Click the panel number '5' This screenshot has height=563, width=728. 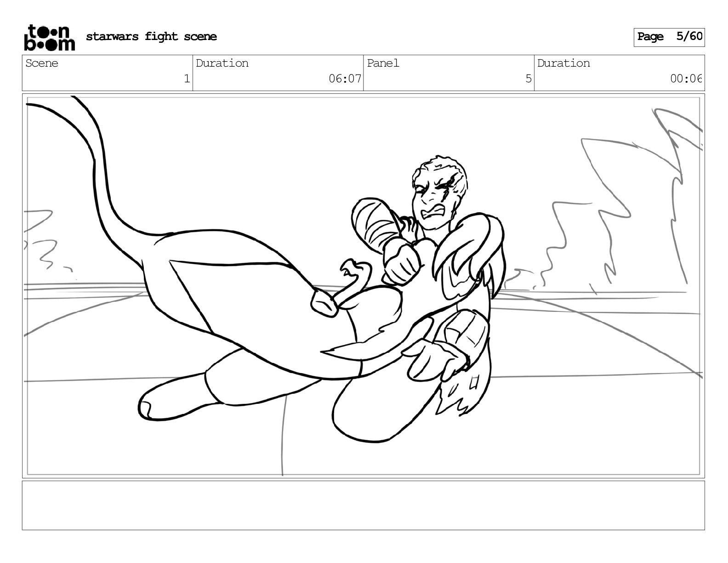coord(529,79)
